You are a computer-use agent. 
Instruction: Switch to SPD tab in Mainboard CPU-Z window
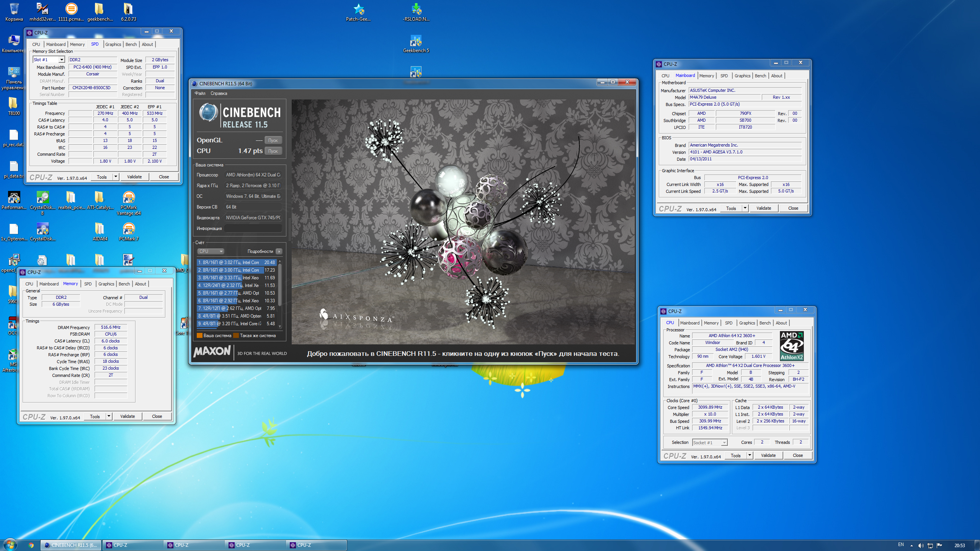[724, 76]
